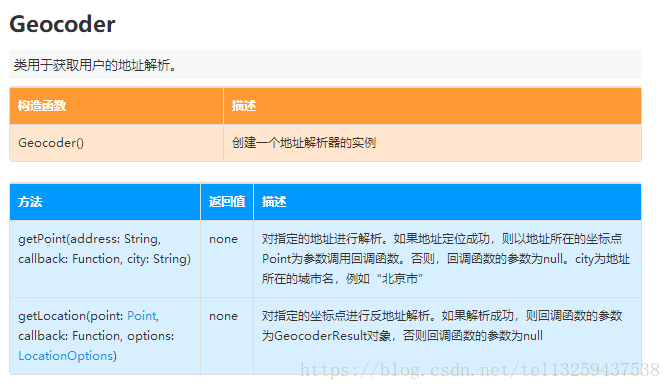Click the getLocation GeocoderResult description

442,326
